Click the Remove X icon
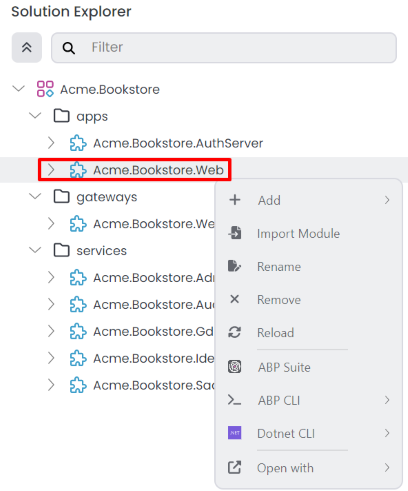The image size is (408, 491). (x=235, y=299)
